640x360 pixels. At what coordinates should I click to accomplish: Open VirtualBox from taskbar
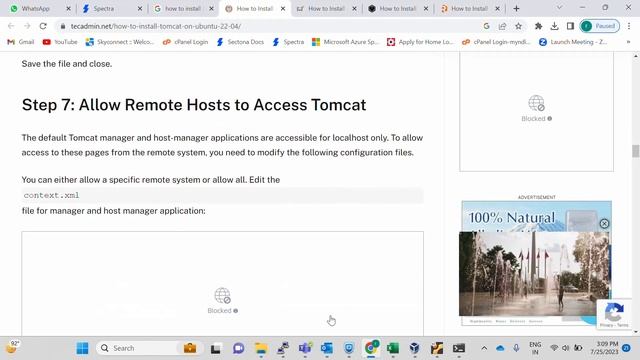click(x=415, y=348)
